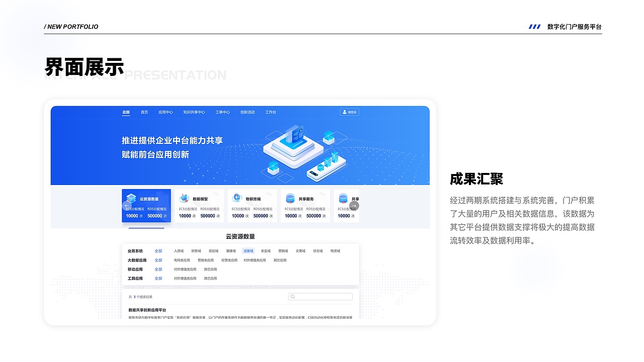Click the highlighted 设备域 filter

click(x=249, y=251)
